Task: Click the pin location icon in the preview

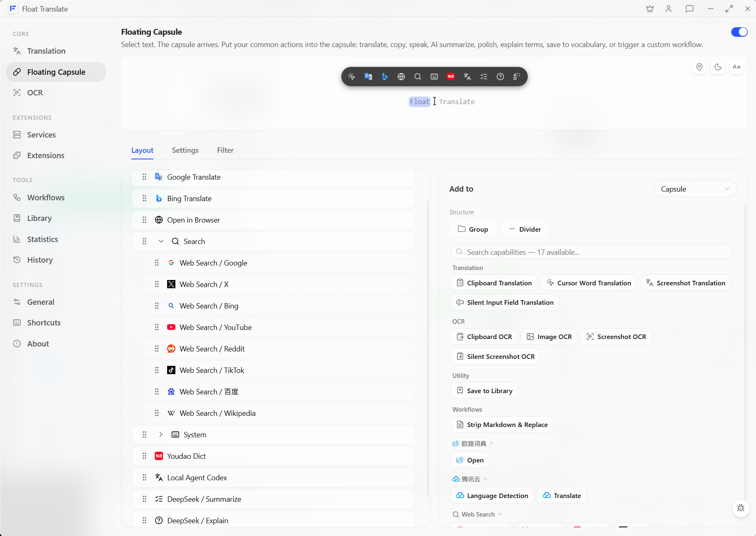Action: 699,67
